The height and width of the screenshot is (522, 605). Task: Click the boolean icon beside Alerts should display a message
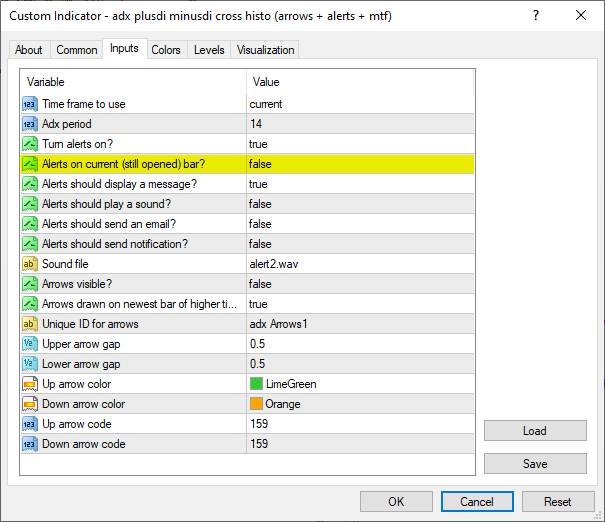coord(30,184)
